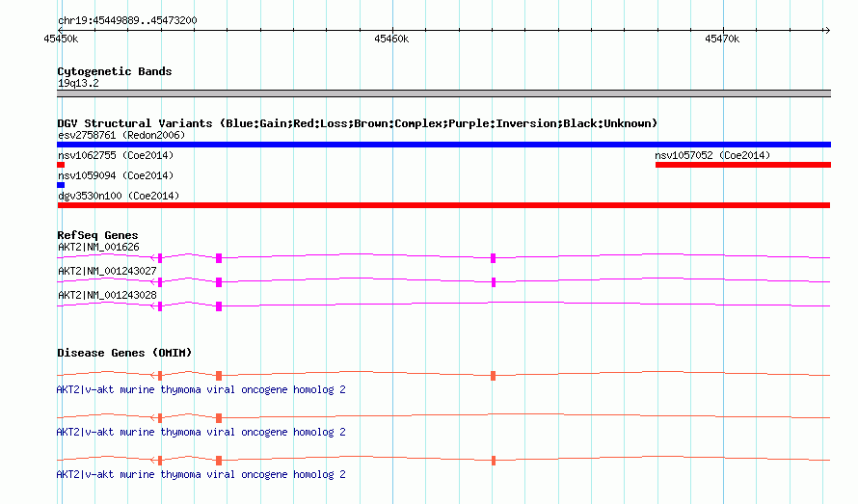Viewport: 858px width, 504px height.
Task: Open the nsv1057052 (Coe2014) variant label
Action: (712, 155)
